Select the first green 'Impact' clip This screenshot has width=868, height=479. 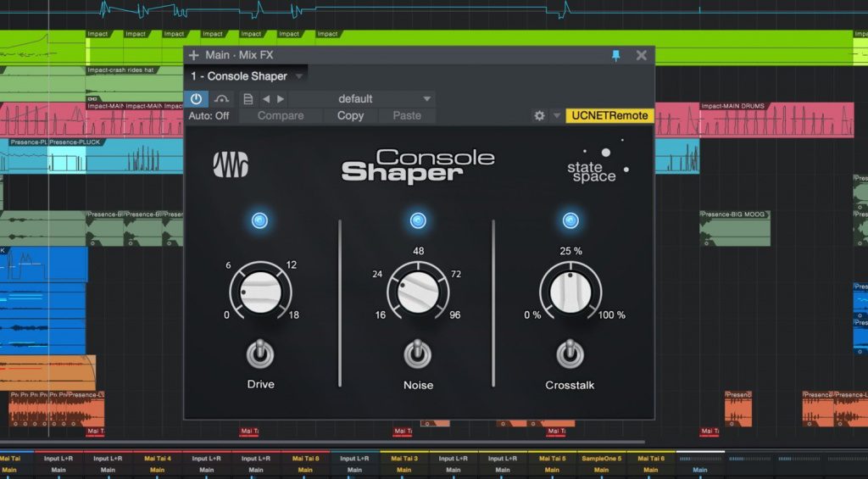(x=104, y=47)
